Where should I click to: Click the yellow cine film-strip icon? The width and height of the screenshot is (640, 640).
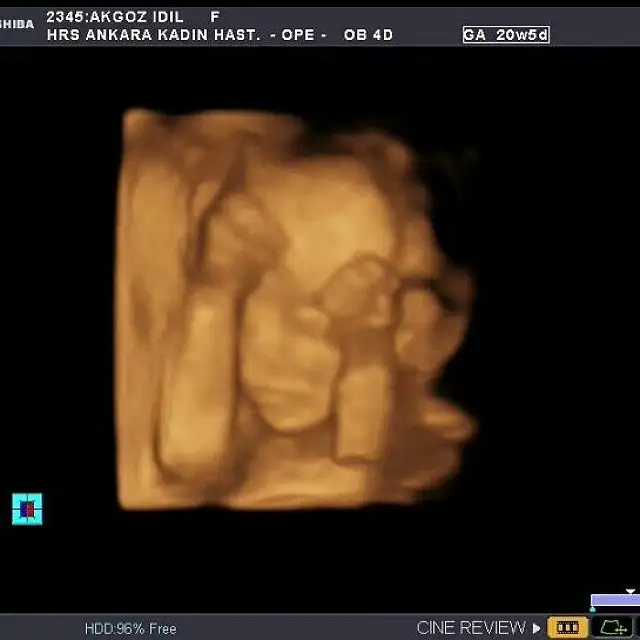click(x=567, y=627)
